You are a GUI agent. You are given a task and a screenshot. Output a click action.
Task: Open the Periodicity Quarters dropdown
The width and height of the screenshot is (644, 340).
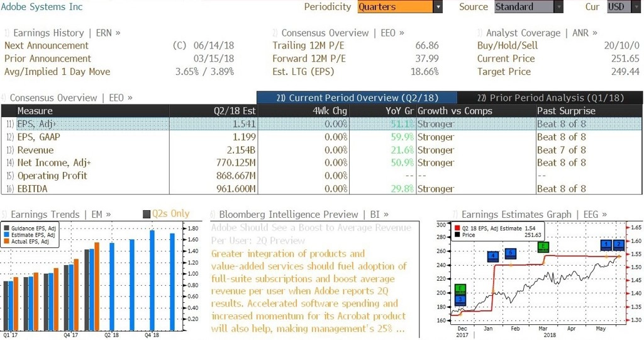tap(400, 6)
